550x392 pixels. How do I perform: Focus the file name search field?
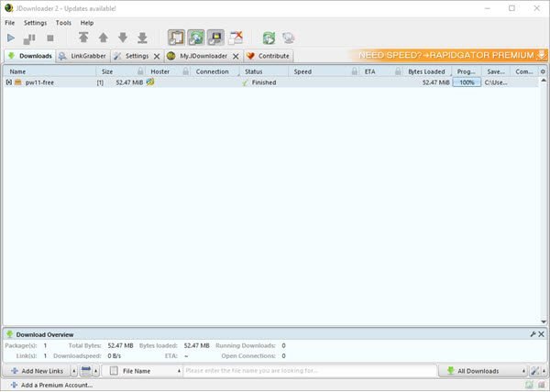pos(310,371)
